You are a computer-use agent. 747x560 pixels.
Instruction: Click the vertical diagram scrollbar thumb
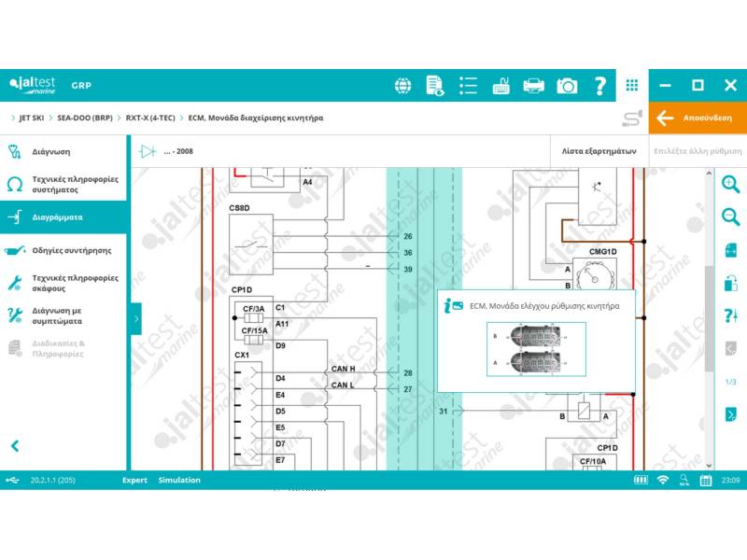(x=709, y=317)
